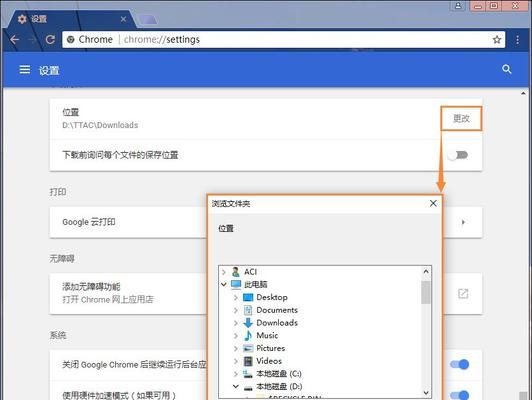This screenshot has width=532, height=400.
Task: Click the forward navigation arrow
Action: tap(32, 40)
